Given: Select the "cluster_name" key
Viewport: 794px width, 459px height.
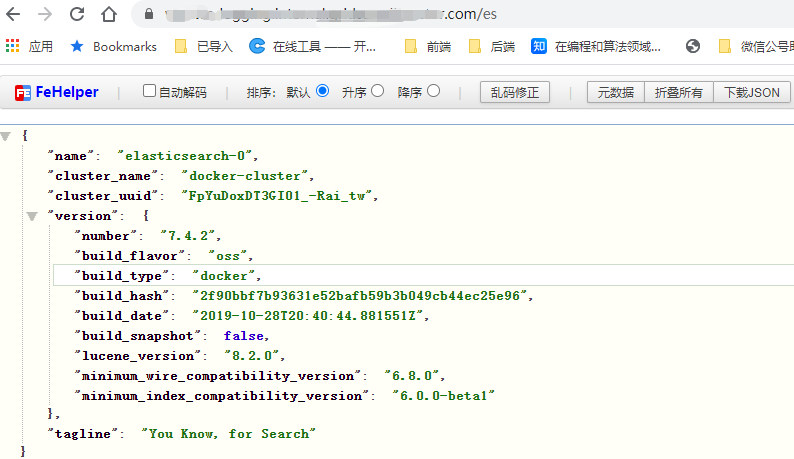Looking at the screenshot, I should pos(103,175).
